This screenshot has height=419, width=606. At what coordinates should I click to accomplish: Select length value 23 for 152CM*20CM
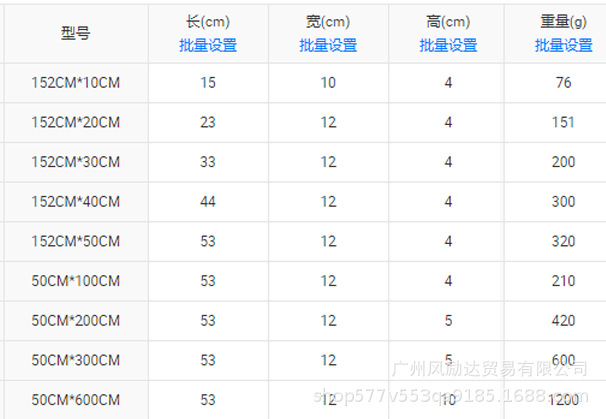[x=208, y=122]
